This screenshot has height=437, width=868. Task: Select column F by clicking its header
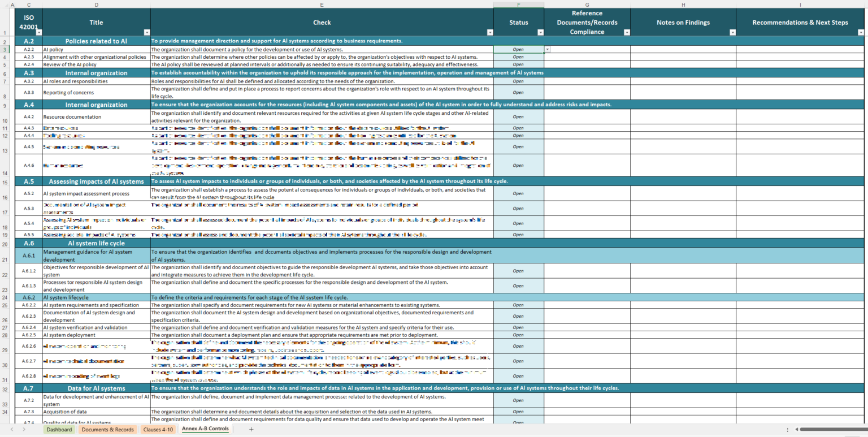click(519, 5)
